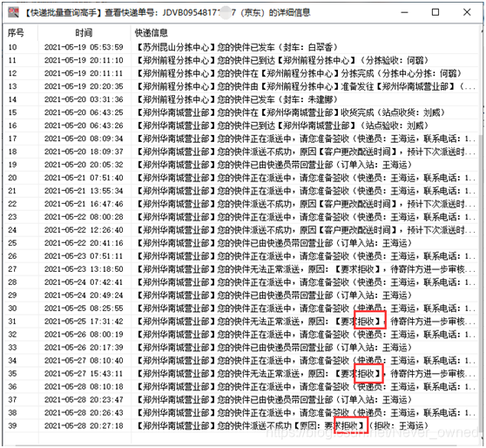Viewport: 486px width, 448px height.
Task: Close the express query detail window
Action: (467, 12)
